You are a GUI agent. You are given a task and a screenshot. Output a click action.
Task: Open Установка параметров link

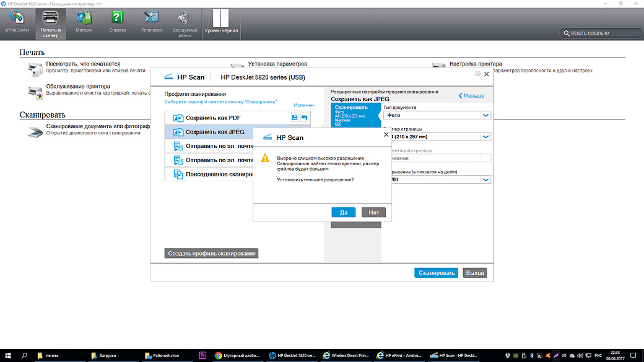(277, 64)
